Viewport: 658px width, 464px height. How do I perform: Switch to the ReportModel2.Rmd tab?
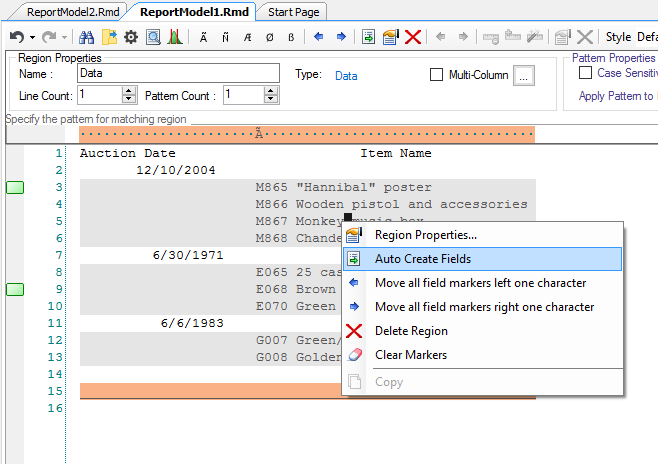68,12
